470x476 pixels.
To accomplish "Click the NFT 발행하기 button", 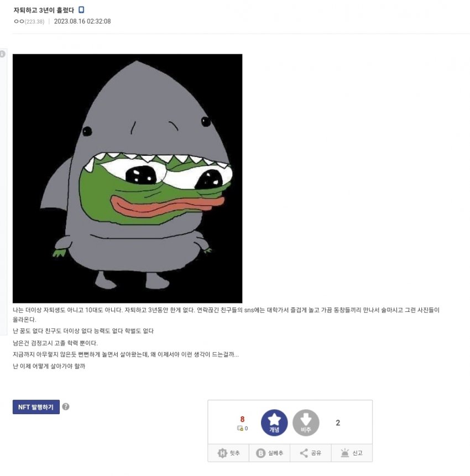I will tap(36, 407).
